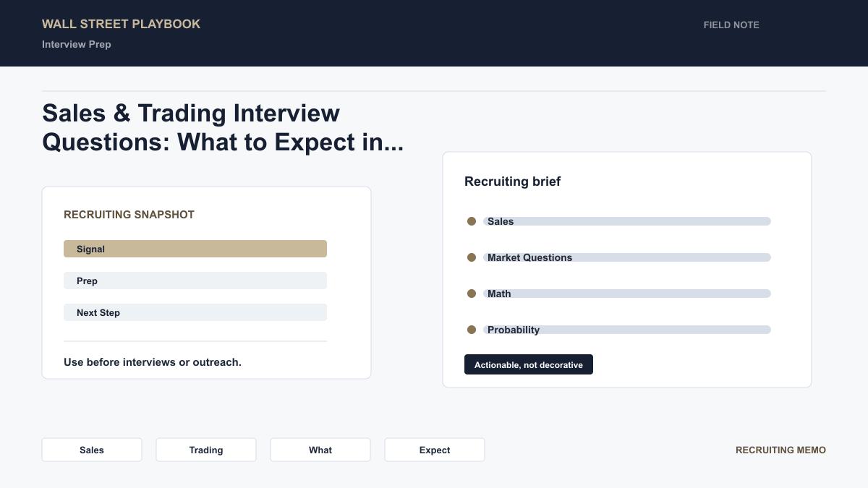
Task: Click the FIELD NOTE label in header
Action: click(731, 25)
